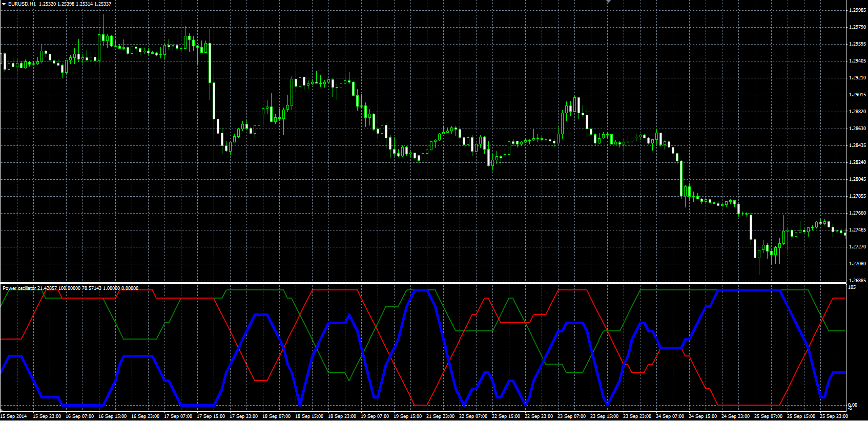868x421 pixels.
Task: Click the 16 Sep 15:00 time label
Action: pos(113,416)
